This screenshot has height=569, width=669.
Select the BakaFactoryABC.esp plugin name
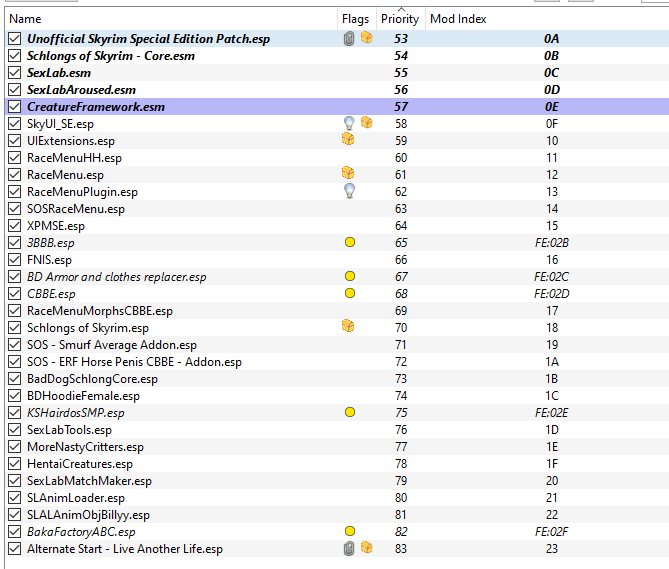pyautogui.click(x=81, y=532)
